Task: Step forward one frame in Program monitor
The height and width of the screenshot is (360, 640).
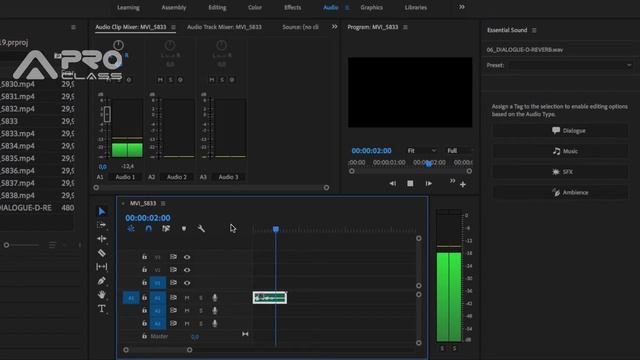Action: click(429, 184)
